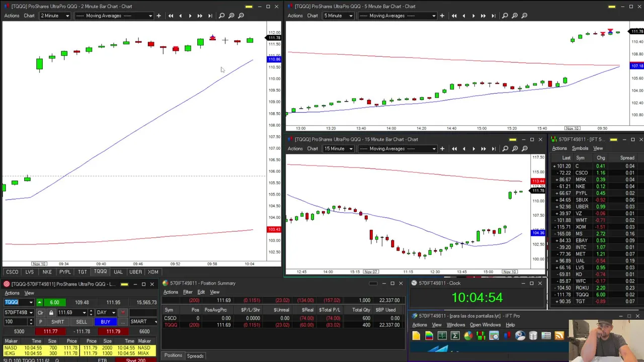Image resolution: width=644 pixels, height=362 pixels.
Task: Open the RSS news feed icon in IFT Pro
Action: (559, 336)
